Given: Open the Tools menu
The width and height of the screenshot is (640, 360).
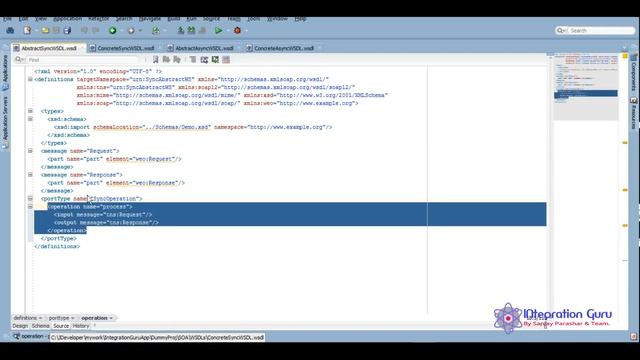Looking at the screenshot, I should [253, 19].
